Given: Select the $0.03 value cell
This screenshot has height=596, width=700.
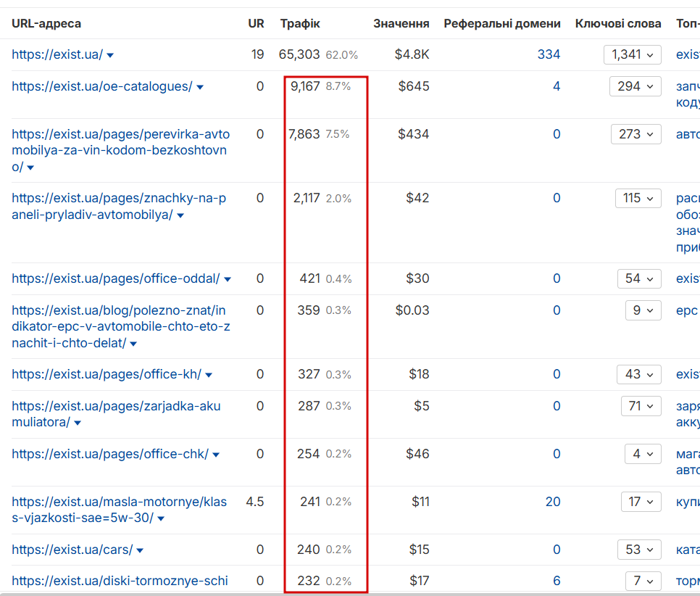Looking at the screenshot, I should 412,310.
